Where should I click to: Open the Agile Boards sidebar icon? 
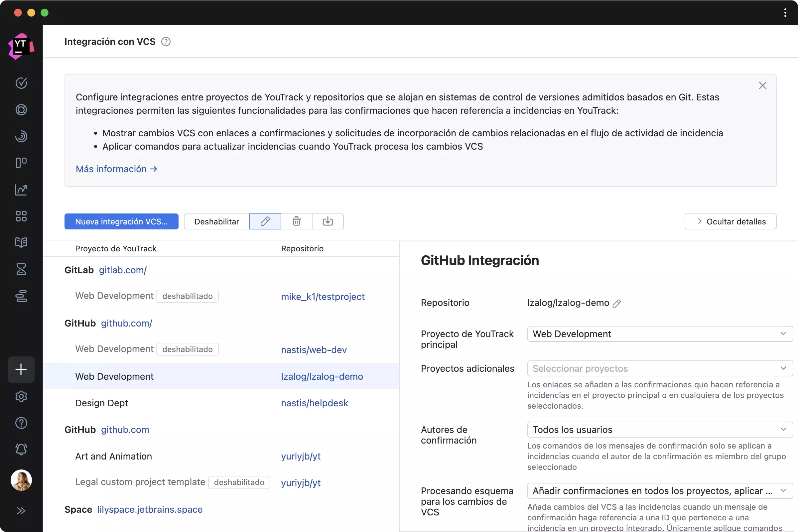point(21,163)
